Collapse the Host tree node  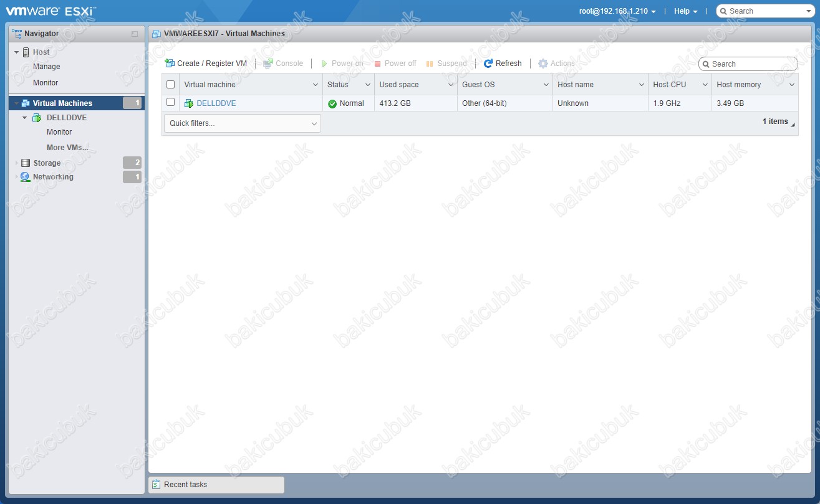pos(17,52)
